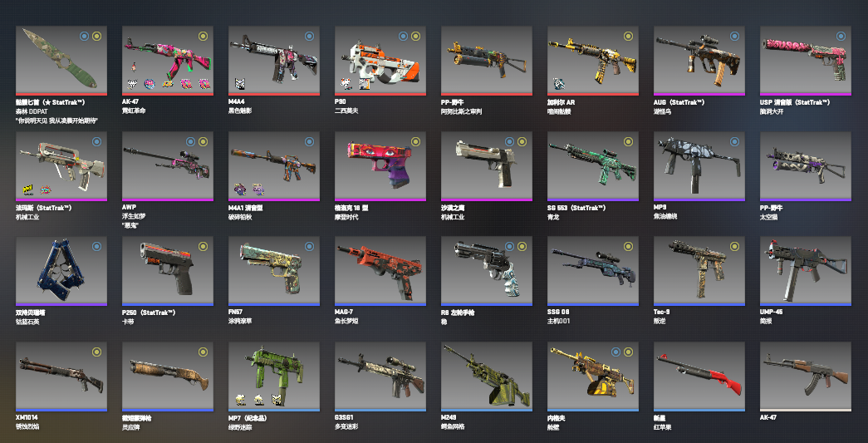Select the default AK-47 tile in bottom row
This screenshot has height=443, width=868.
point(806,376)
